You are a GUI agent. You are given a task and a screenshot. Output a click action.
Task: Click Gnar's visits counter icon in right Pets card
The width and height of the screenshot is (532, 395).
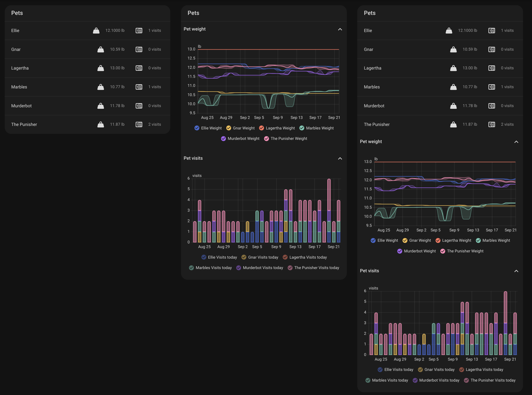click(x=492, y=49)
